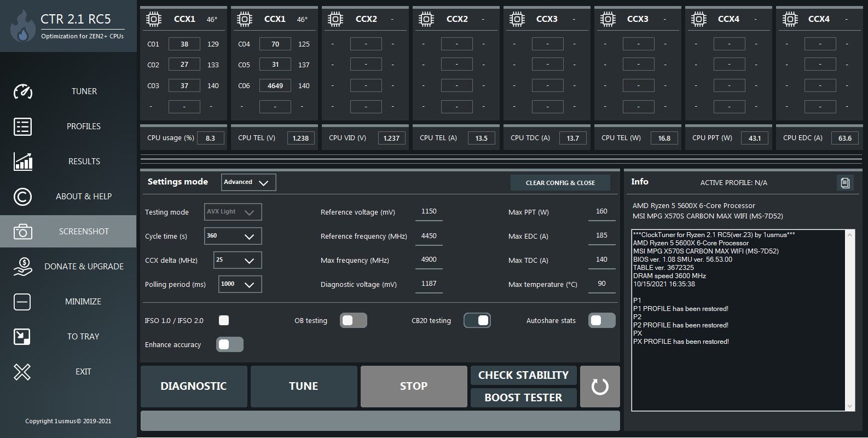Open the RESULTS menu item
This screenshot has height=438, width=868.
(x=84, y=162)
